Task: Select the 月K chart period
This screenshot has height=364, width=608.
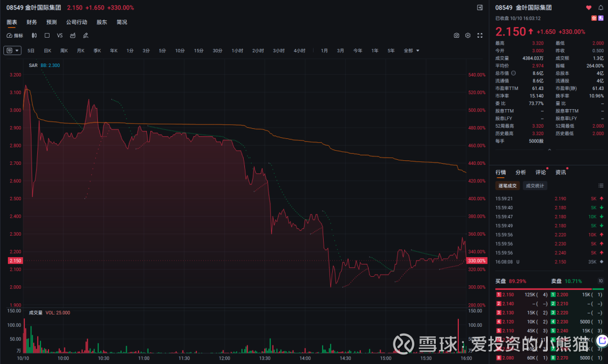Action: (81, 51)
